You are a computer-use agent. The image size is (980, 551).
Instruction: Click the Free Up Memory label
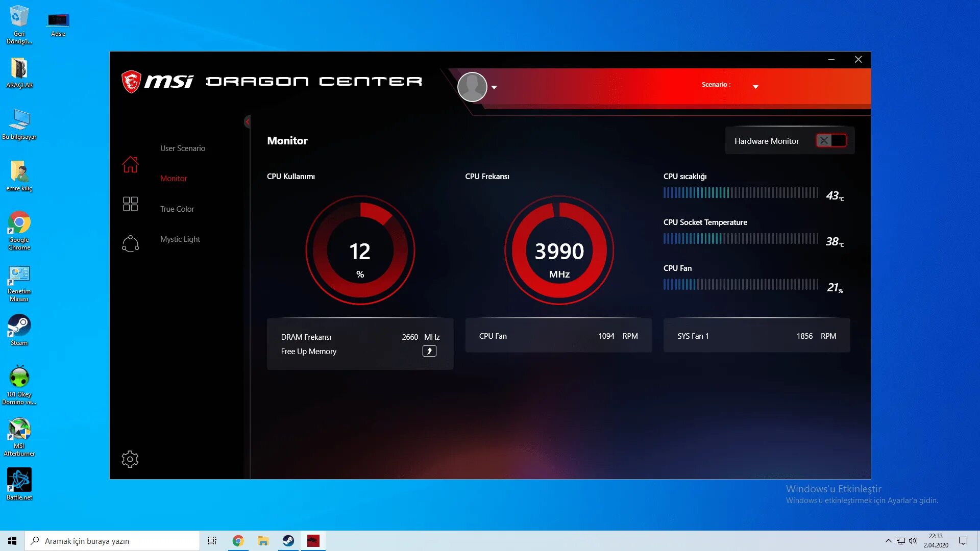click(308, 351)
